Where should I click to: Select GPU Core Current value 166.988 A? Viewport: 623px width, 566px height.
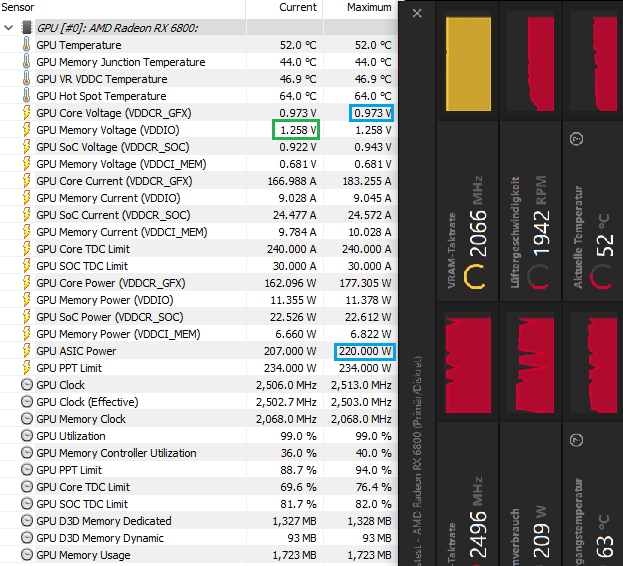coord(292,181)
